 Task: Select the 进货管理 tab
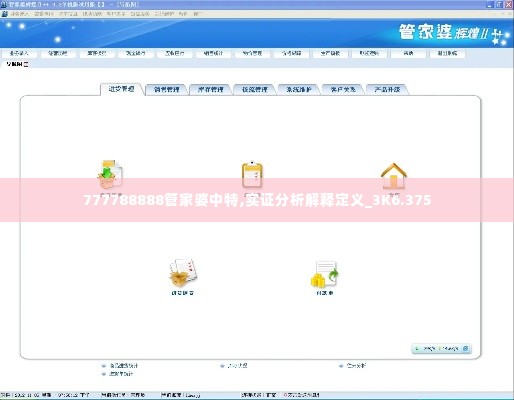point(122,89)
